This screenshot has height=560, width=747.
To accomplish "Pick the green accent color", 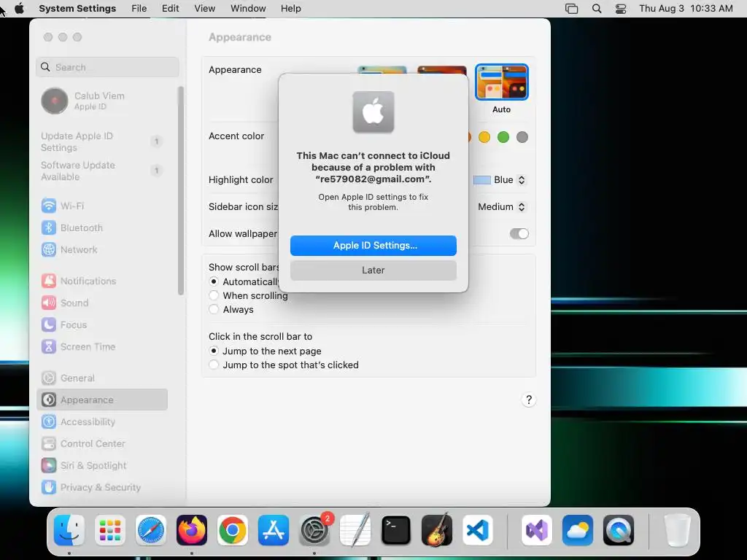I will pos(503,137).
